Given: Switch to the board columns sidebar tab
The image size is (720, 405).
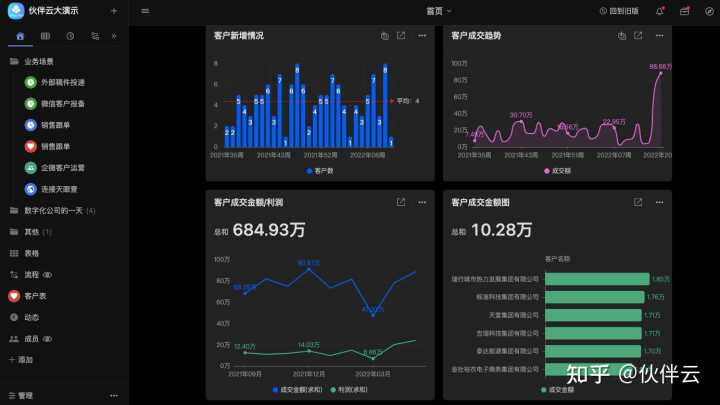Looking at the screenshot, I should pos(45,36).
